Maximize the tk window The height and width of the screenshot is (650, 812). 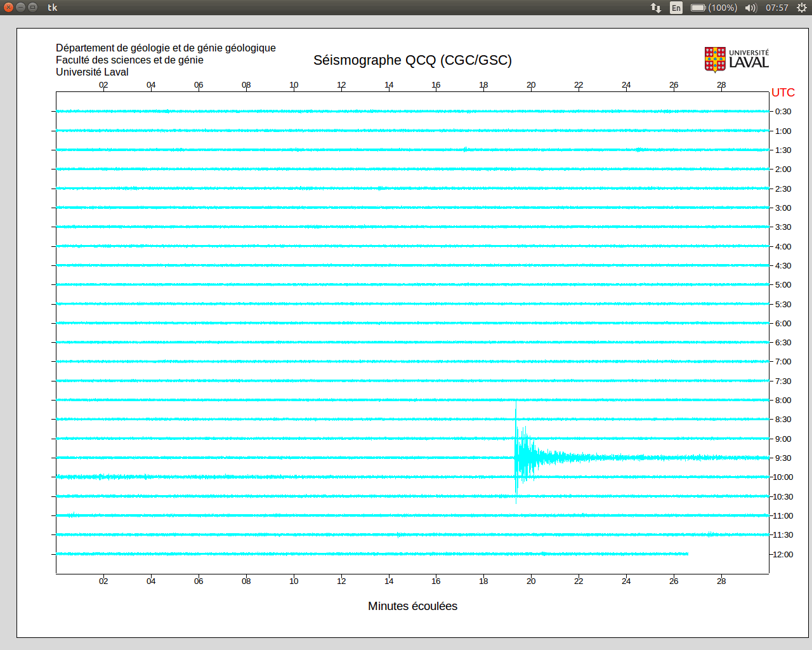click(x=32, y=7)
